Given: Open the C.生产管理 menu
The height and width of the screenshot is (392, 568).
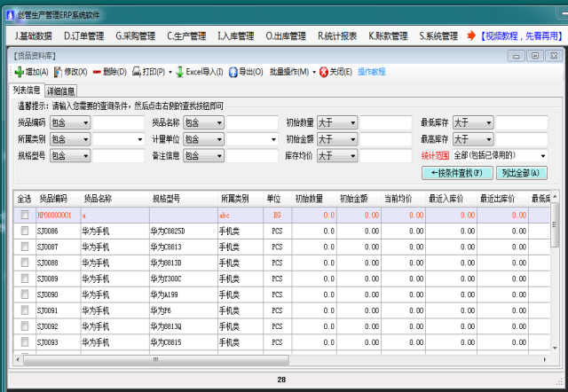Looking at the screenshot, I should (186, 36).
